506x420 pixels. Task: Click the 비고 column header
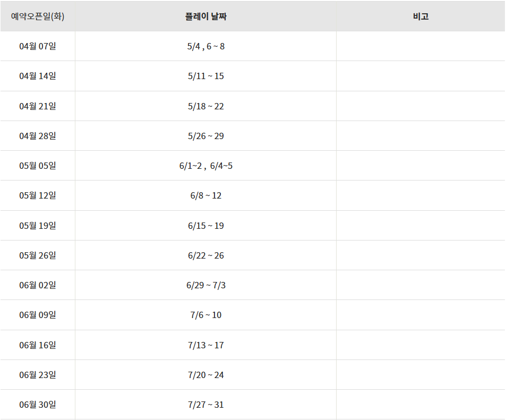[421, 16]
